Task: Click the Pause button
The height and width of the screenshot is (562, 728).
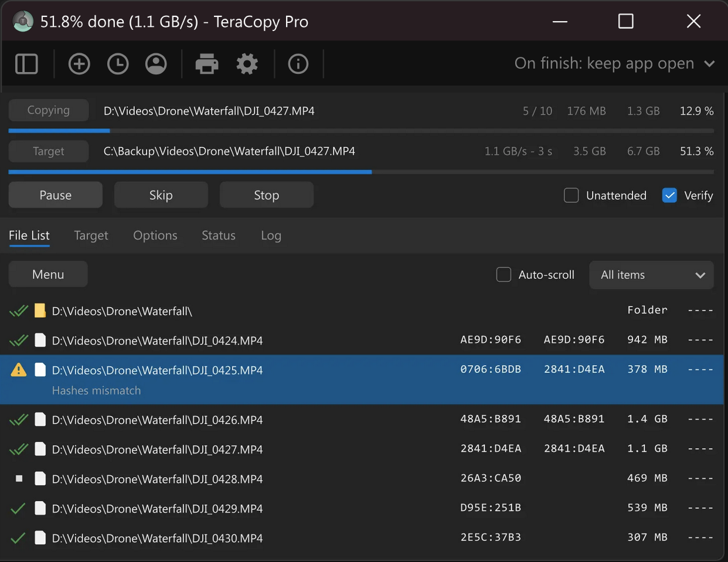Action: (56, 195)
